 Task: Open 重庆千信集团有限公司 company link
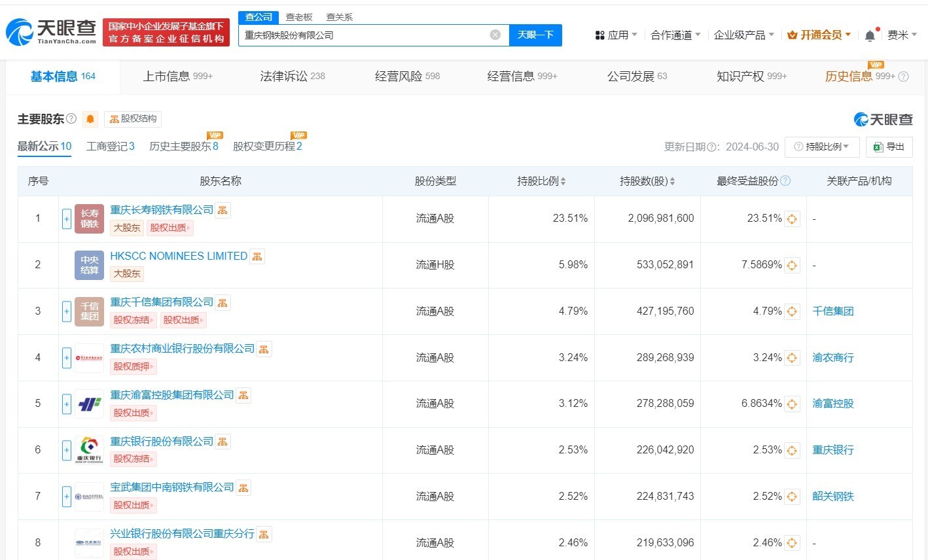tap(162, 302)
